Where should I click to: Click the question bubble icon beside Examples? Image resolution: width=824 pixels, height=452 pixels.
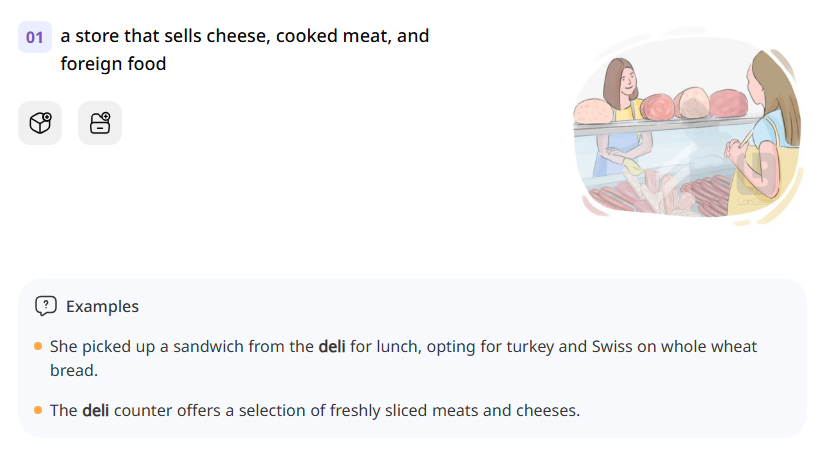click(x=45, y=306)
